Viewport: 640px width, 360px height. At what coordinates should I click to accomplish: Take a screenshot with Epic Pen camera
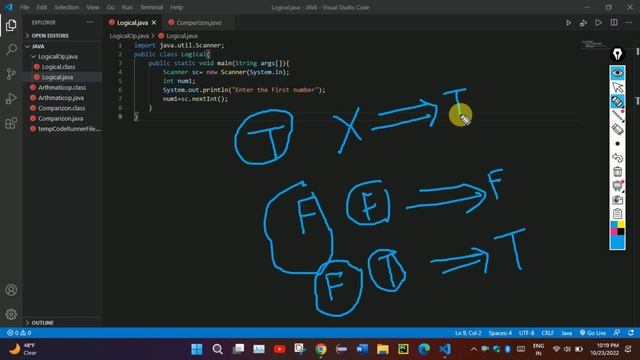(617, 200)
